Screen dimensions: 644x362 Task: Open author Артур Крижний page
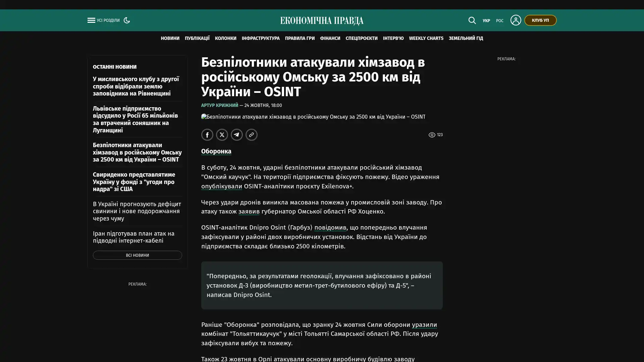coord(220,106)
